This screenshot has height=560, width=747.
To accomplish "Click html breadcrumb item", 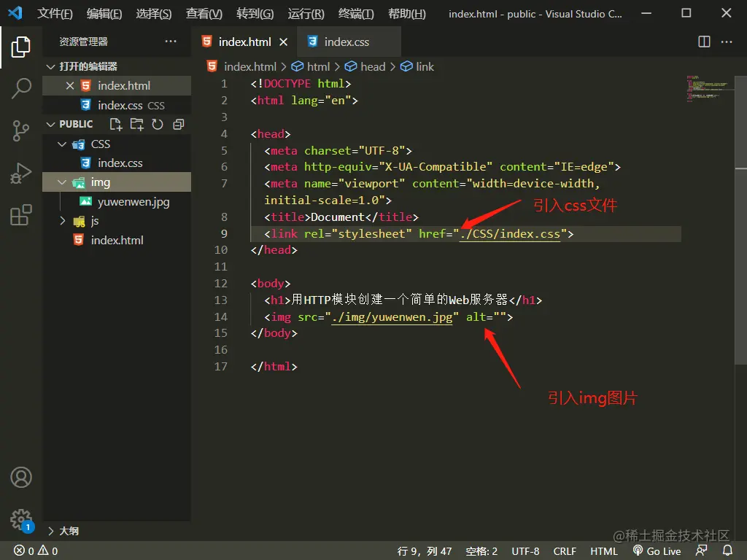I will tap(311, 66).
